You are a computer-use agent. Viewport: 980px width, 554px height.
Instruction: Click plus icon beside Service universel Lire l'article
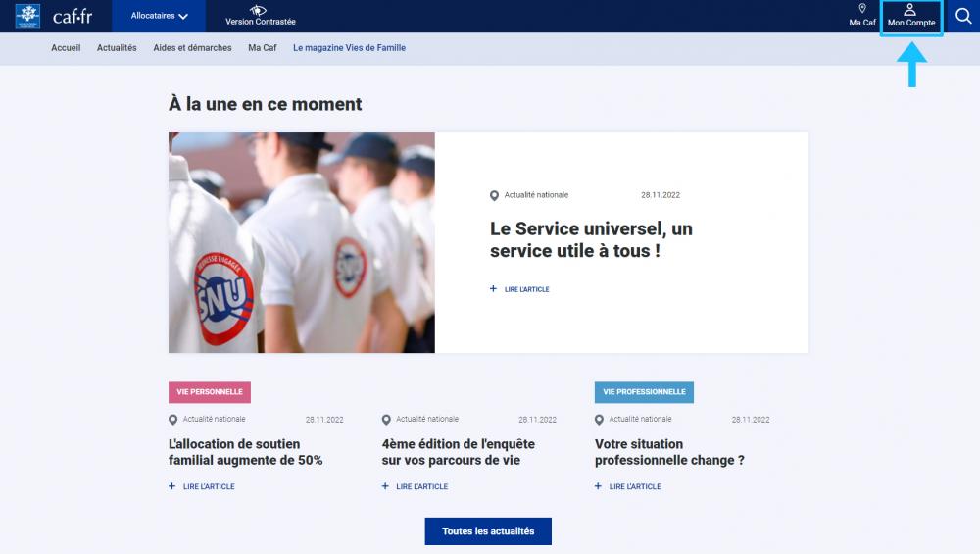point(493,289)
